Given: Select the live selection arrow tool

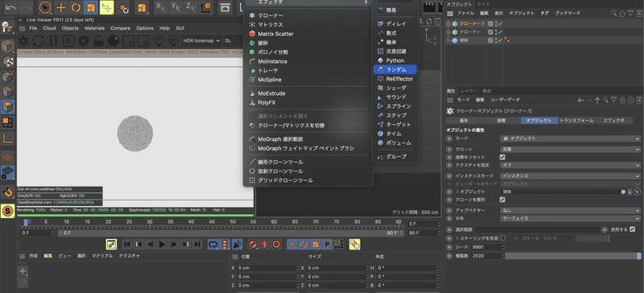Looking at the screenshot, I should point(46,7).
